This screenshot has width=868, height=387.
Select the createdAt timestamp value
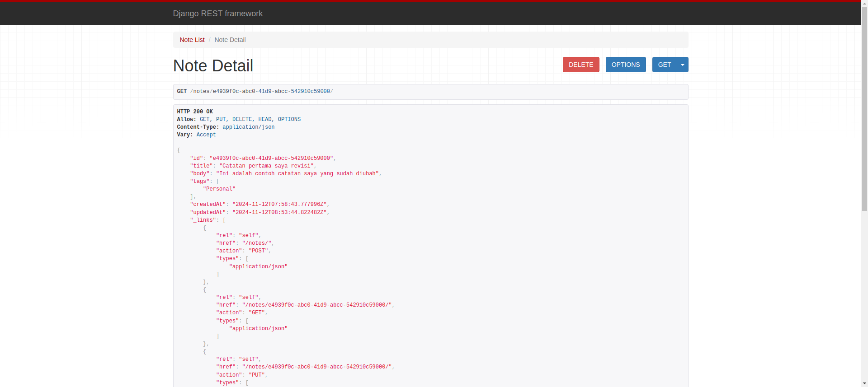coord(279,205)
